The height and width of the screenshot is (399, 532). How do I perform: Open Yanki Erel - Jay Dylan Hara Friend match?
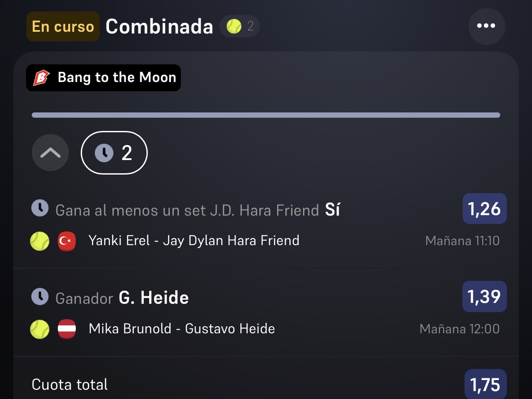tap(194, 241)
